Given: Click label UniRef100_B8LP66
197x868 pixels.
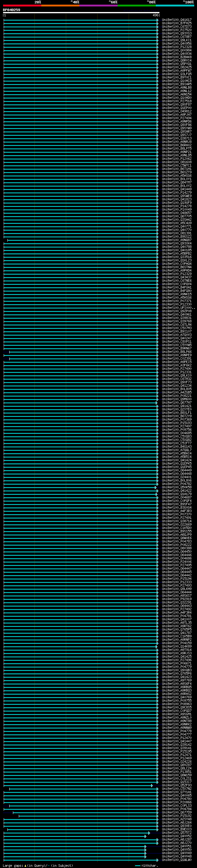Looking at the screenshot, I should (177, 352).
